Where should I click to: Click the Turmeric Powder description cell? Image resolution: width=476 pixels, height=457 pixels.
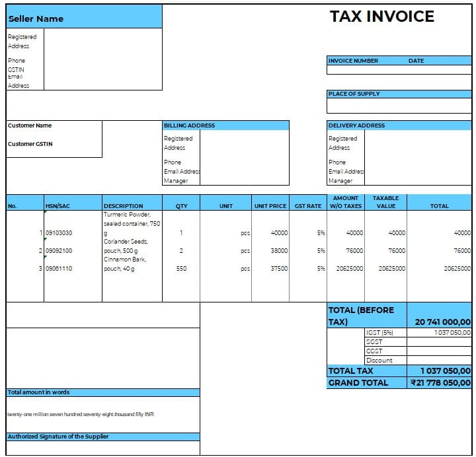coord(132,223)
